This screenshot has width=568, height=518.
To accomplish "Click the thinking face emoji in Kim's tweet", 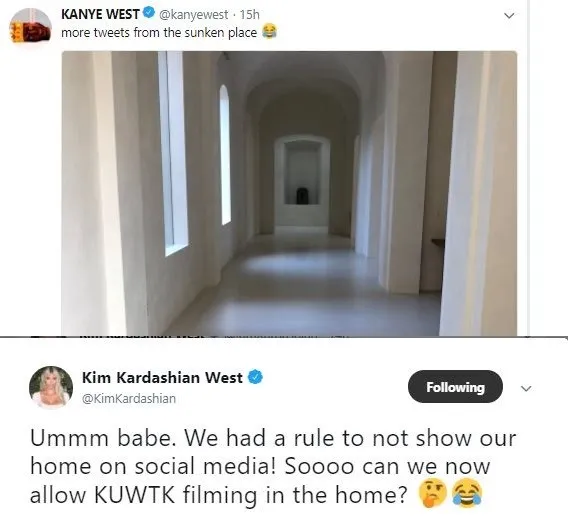I will coord(433,494).
